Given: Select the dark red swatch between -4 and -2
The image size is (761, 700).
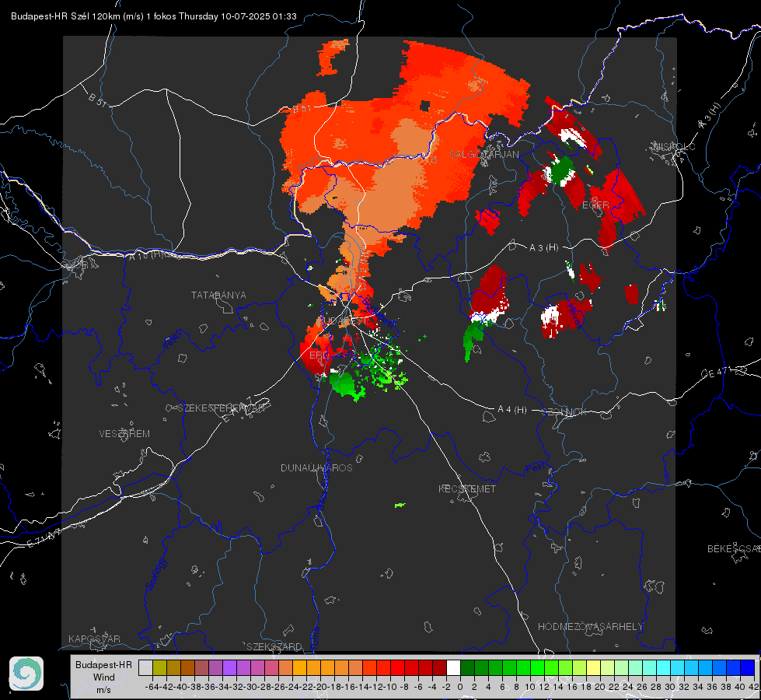Looking at the screenshot, I should [x=439, y=668].
